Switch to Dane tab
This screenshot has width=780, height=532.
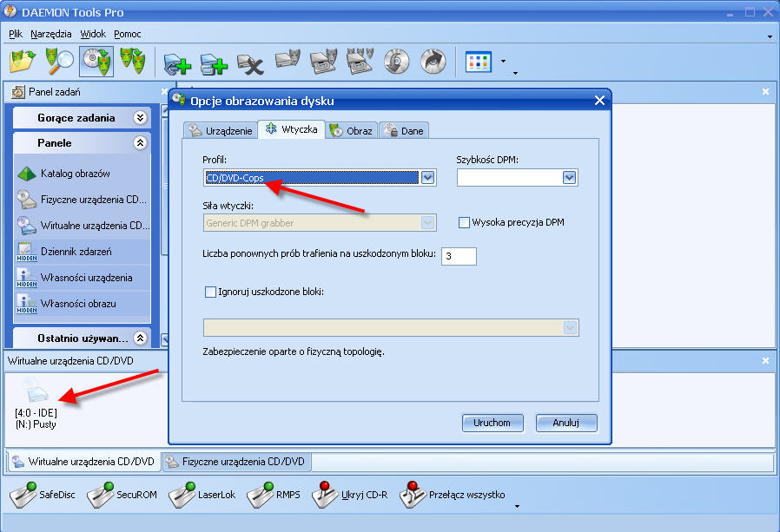tap(404, 131)
